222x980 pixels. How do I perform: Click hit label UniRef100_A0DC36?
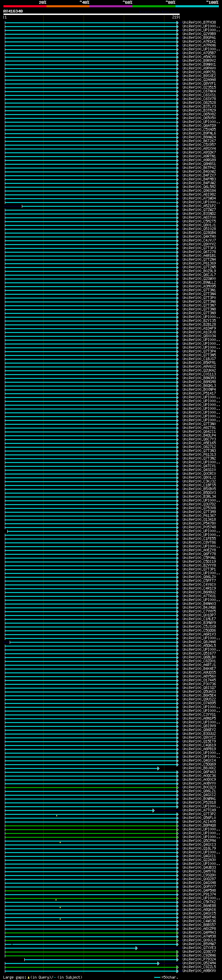tap(199, 776)
